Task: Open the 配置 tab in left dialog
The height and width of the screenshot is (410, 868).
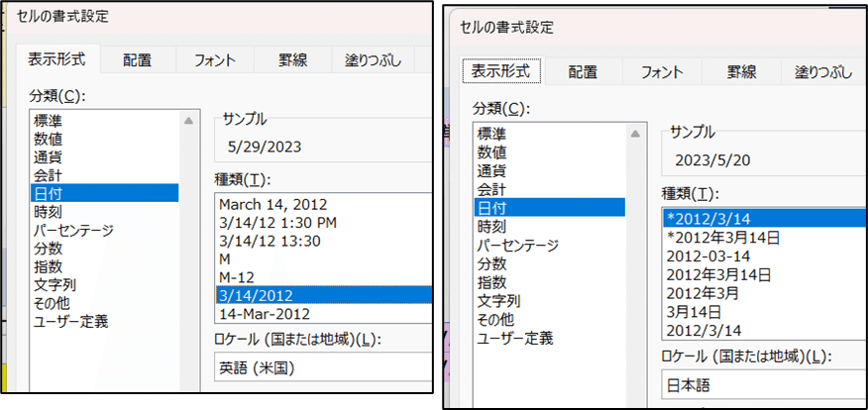Action: [138, 59]
